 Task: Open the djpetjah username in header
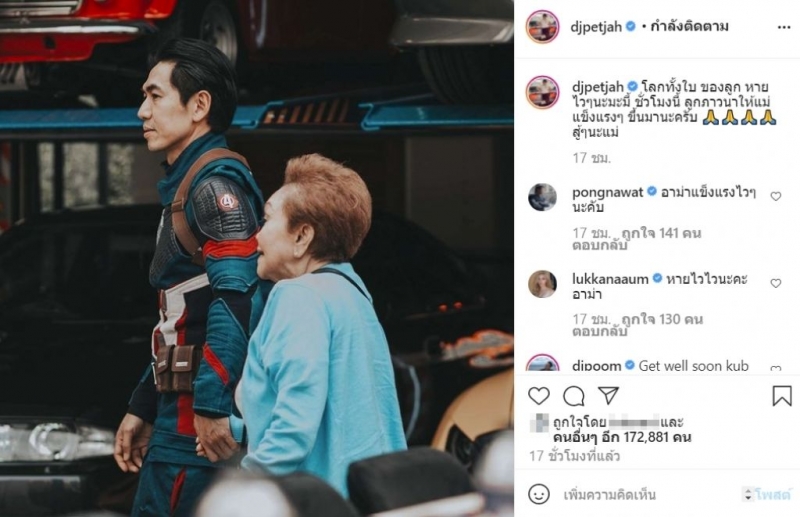(596, 27)
